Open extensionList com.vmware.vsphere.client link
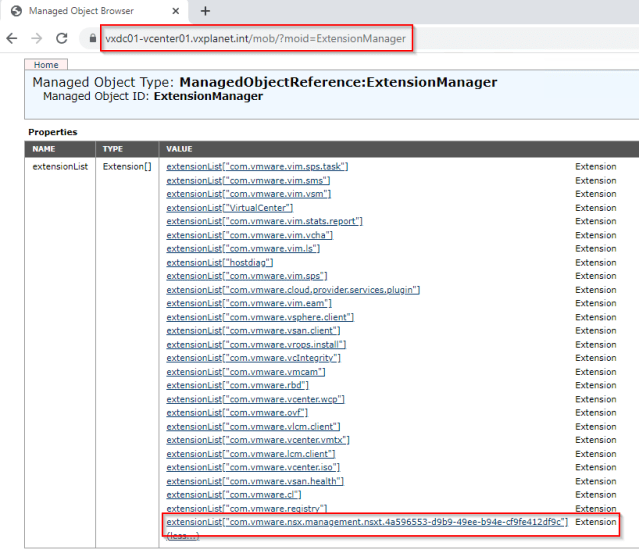 click(x=260, y=317)
